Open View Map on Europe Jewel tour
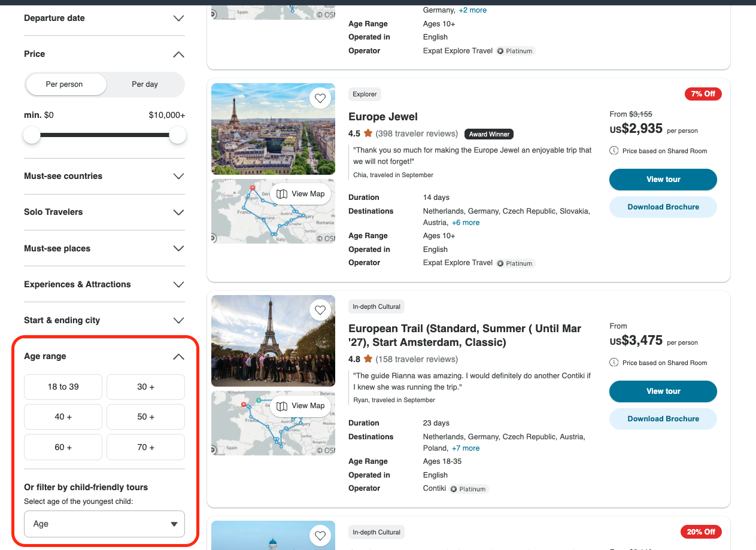 [300, 194]
